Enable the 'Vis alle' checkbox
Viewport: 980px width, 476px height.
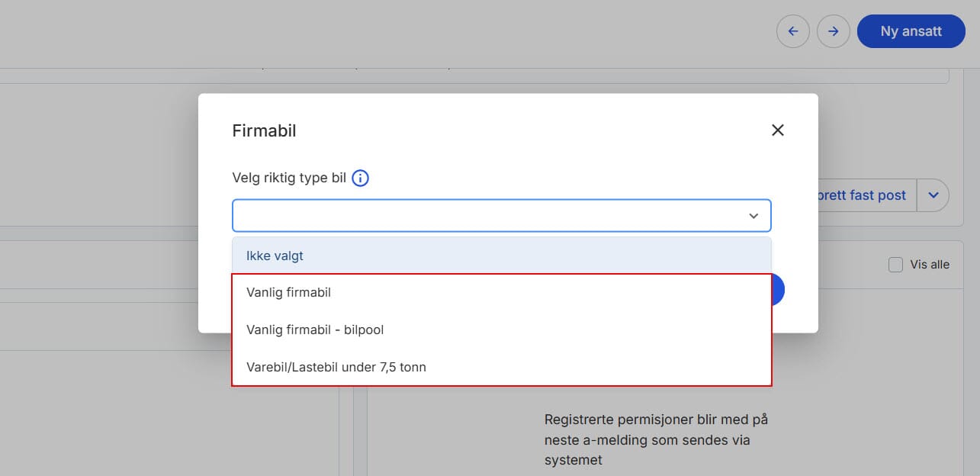[x=895, y=265]
